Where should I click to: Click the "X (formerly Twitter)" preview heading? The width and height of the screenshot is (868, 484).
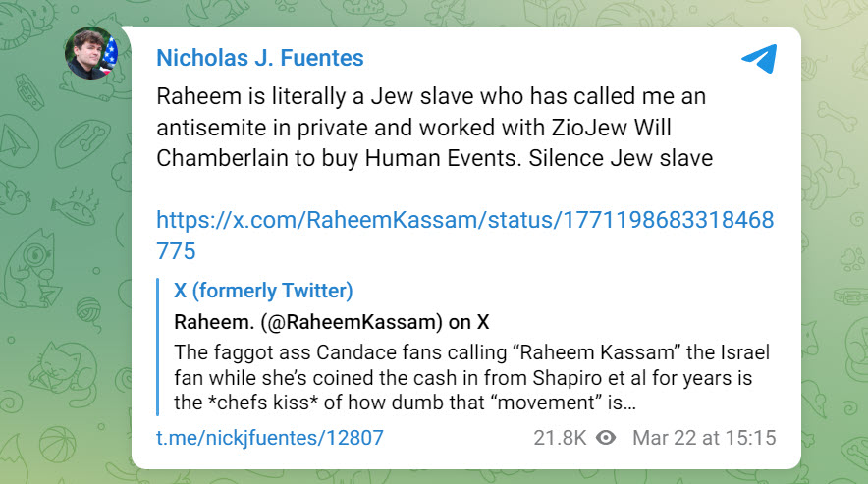coord(263,291)
